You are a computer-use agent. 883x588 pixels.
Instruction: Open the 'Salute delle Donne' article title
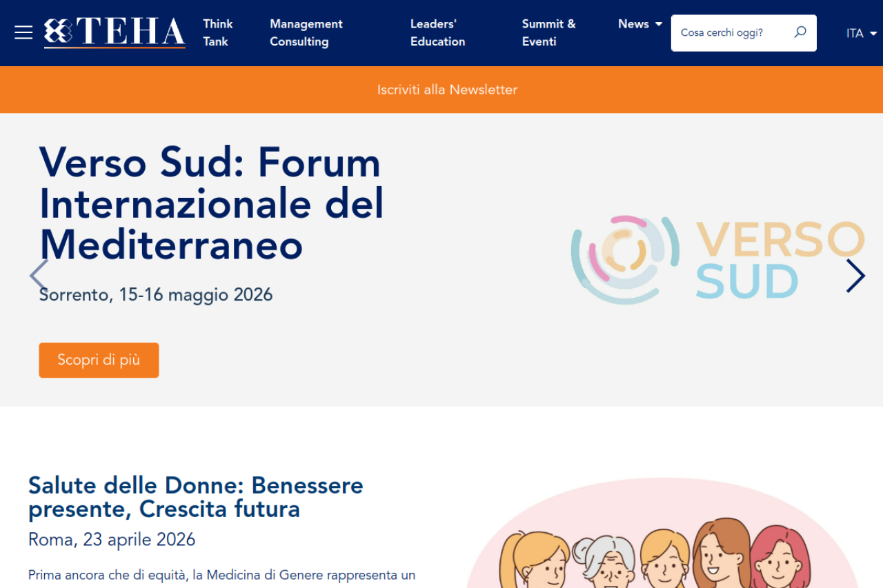[195, 497]
